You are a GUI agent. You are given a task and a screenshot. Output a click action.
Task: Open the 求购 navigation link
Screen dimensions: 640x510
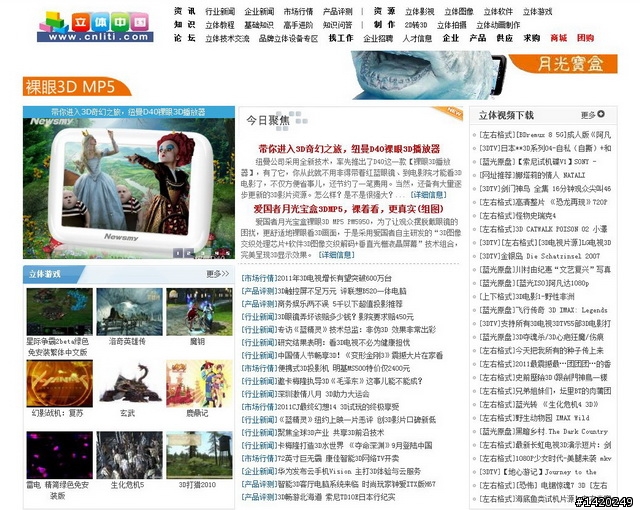(532, 38)
